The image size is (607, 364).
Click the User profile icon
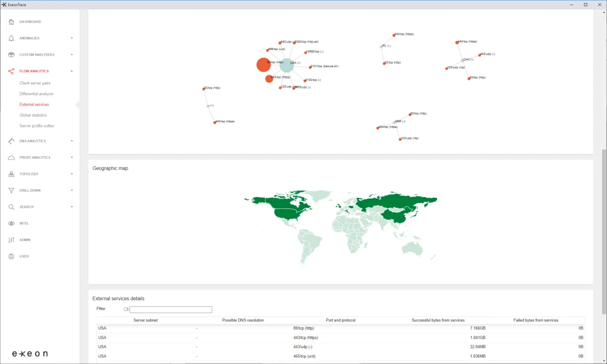click(x=11, y=256)
